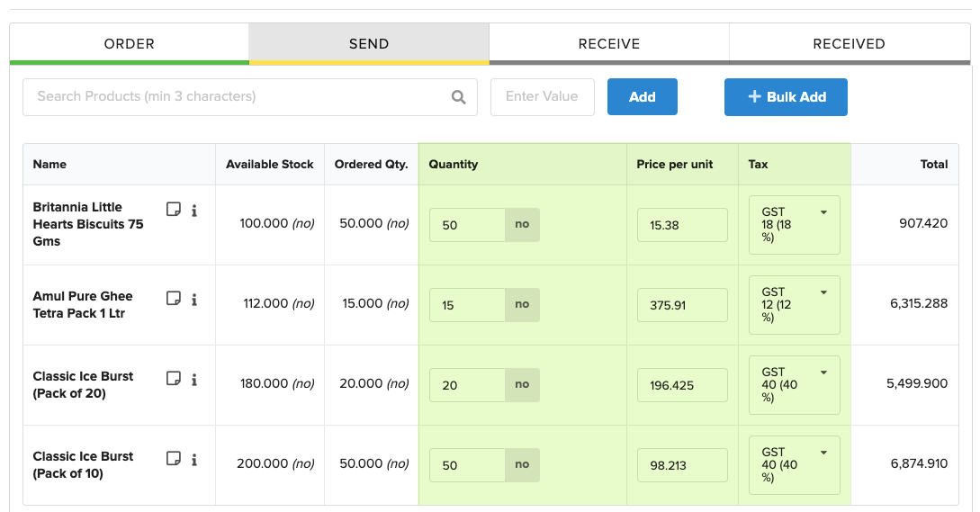Click total value 6,874.910
Screen dimensions: 980x512
coord(919,464)
